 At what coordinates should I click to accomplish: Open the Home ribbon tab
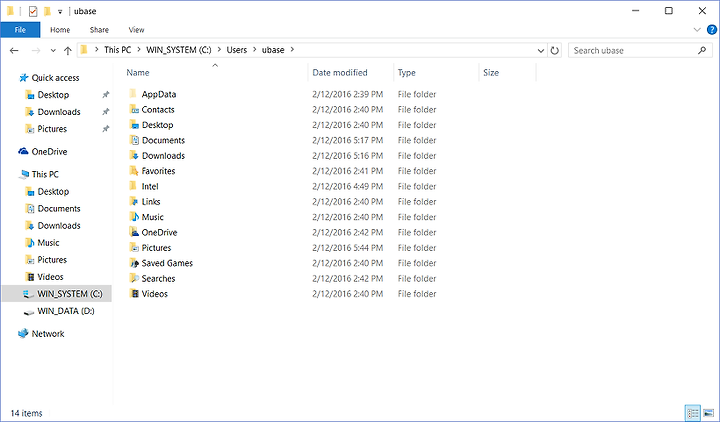click(60, 30)
